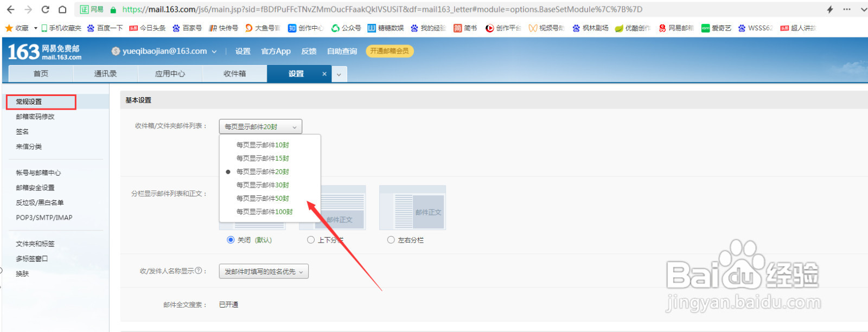Open the 创作平台 bookmark
The width and height of the screenshot is (868, 332).
[x=503, y=28]
